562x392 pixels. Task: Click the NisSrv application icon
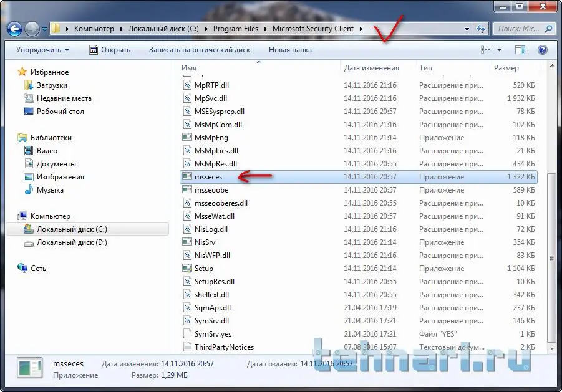click(x=187, y=242)
